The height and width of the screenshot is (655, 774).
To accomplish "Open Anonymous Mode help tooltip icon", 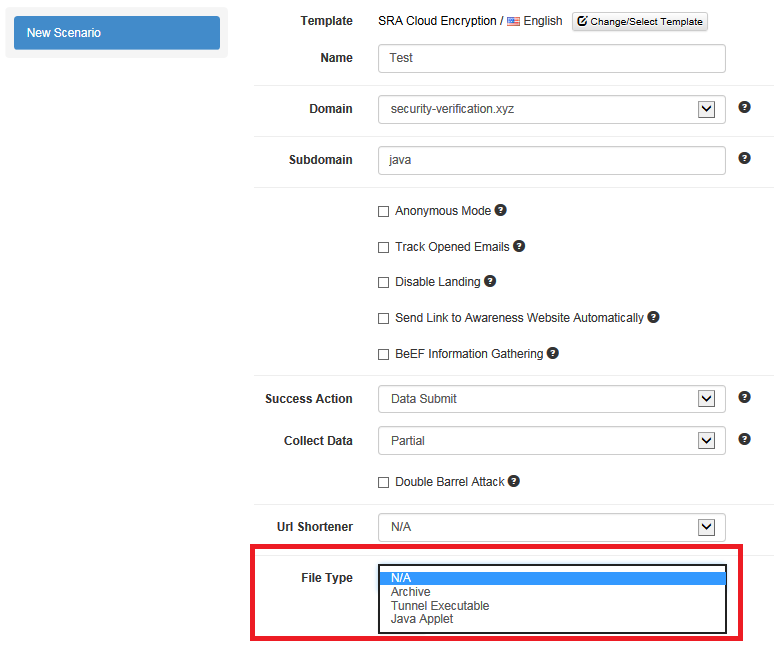I will pyautogui.click(x=501, y=210).
